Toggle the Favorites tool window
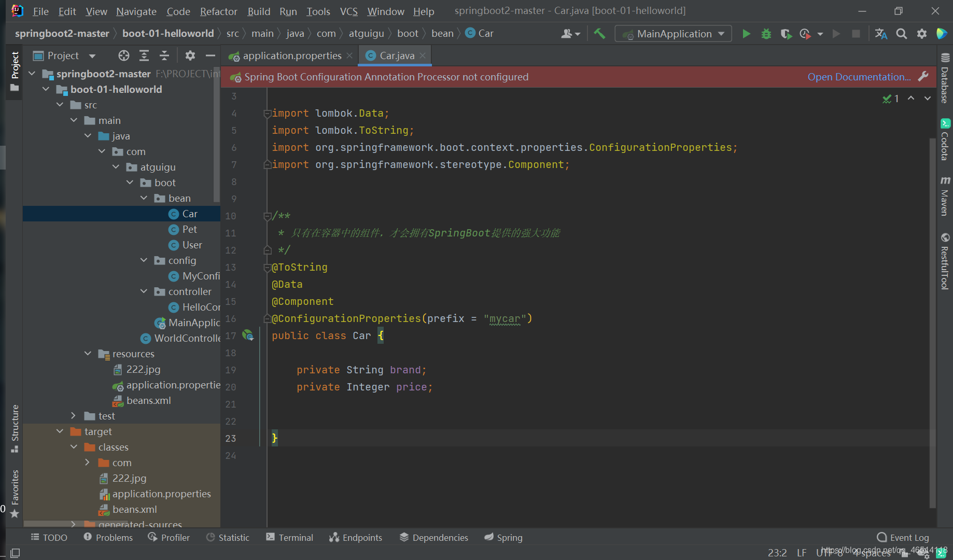The width and height of the screenshot is (953, 560). click(15, 493)
